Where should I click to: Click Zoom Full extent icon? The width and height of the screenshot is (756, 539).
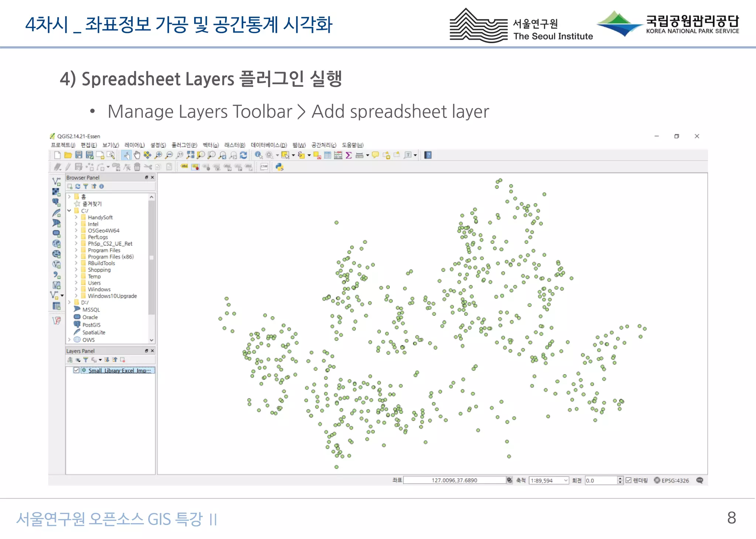coord(190,155)
